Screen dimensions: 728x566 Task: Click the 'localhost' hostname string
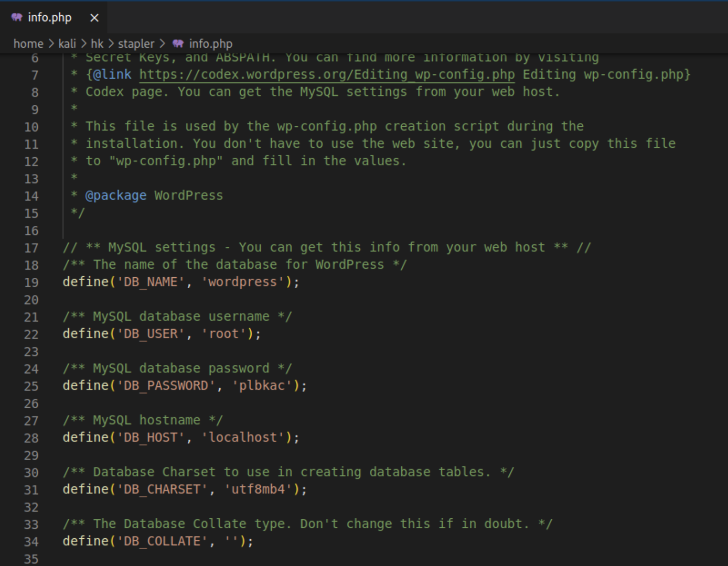[243, 438]
